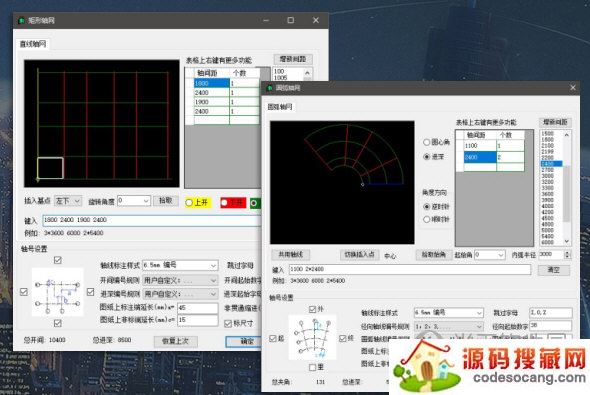
Task: Click the 清空 button
Action: [554, 270]
